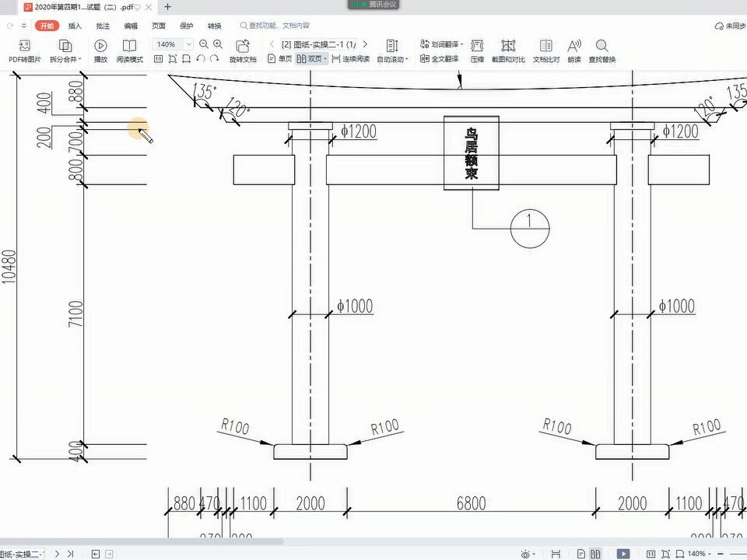This screenshot has width=747, height=560.
Task: Expand the 140% zoom level dropdown
Action: tap(188, 44)
